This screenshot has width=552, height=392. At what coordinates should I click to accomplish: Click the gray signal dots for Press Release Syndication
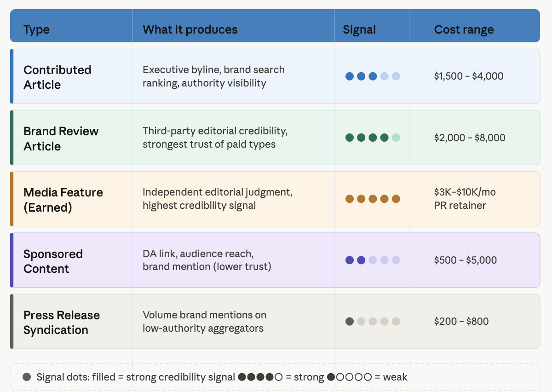[373, 322]
